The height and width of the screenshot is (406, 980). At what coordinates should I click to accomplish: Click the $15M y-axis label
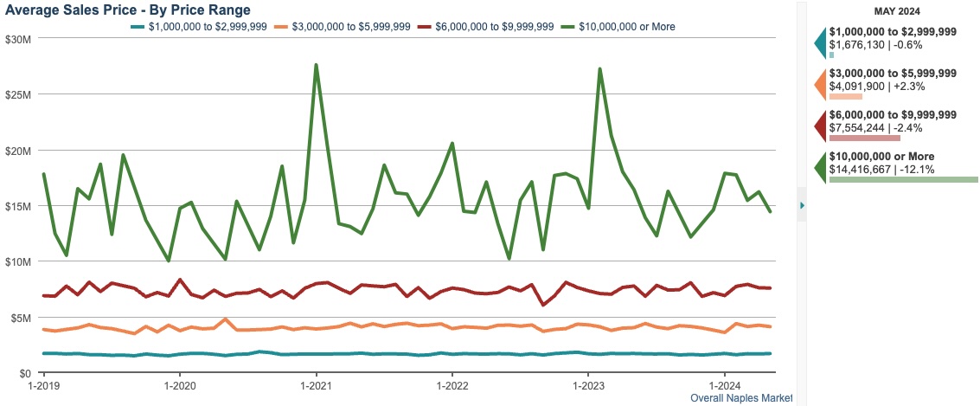(x=17, y=206)
